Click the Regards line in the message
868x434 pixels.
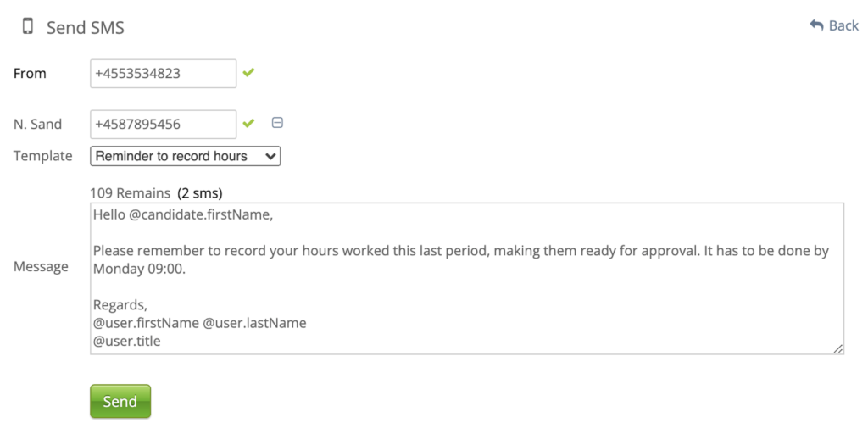pyautogui.click(x=120, y=305)
